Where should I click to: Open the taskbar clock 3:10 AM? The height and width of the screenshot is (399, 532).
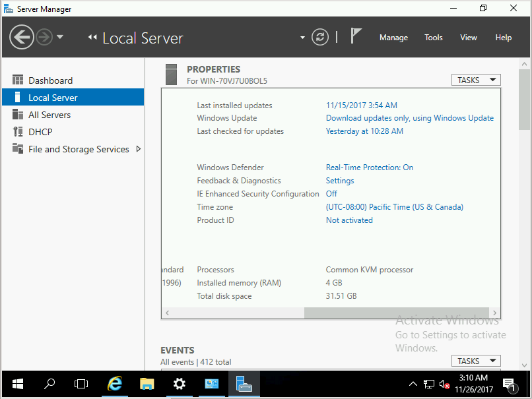[x=474, y=384]
